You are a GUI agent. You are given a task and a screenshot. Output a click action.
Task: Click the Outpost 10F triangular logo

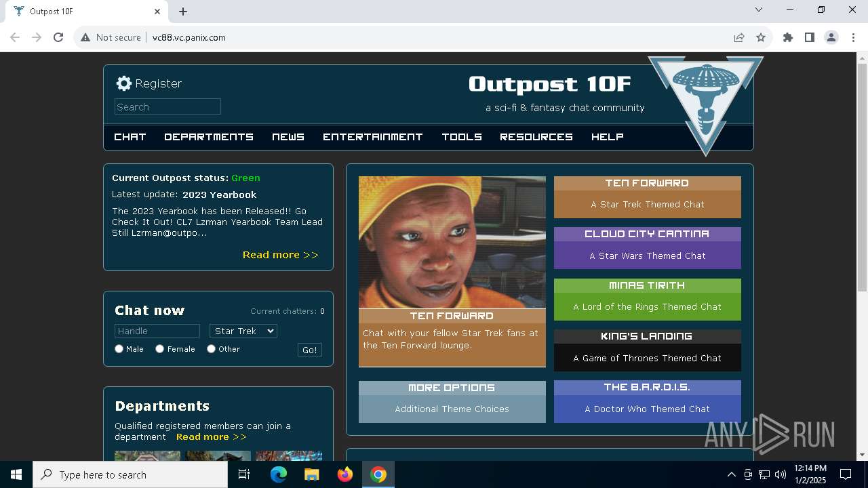coord(706,105)
